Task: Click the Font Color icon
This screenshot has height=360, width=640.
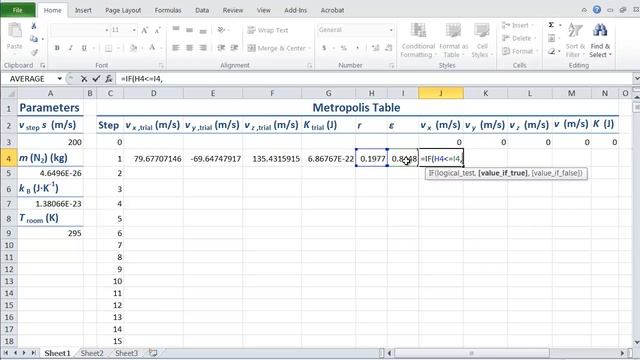Action: click(152, 48)
